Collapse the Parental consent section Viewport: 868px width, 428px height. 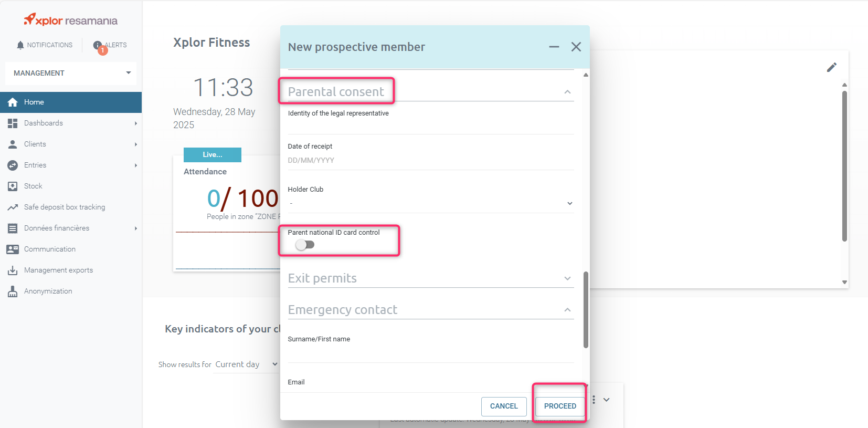point(567,92)
